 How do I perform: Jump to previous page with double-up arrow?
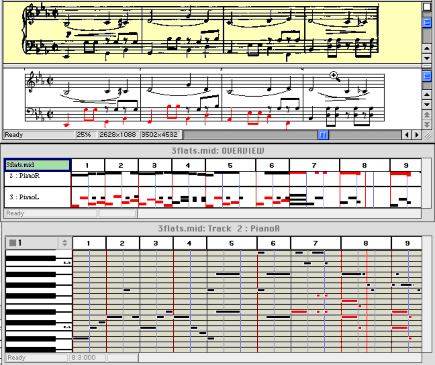427,115
